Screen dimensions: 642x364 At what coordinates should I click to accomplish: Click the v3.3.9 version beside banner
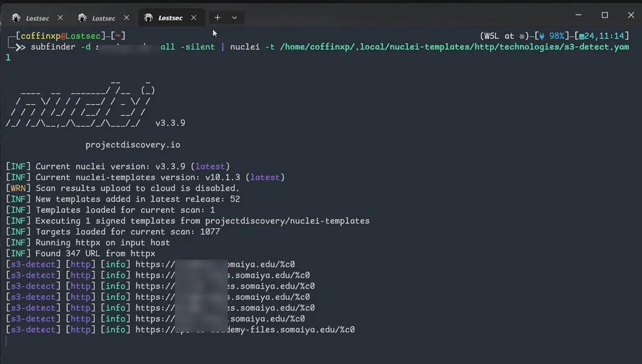[170, 123]
